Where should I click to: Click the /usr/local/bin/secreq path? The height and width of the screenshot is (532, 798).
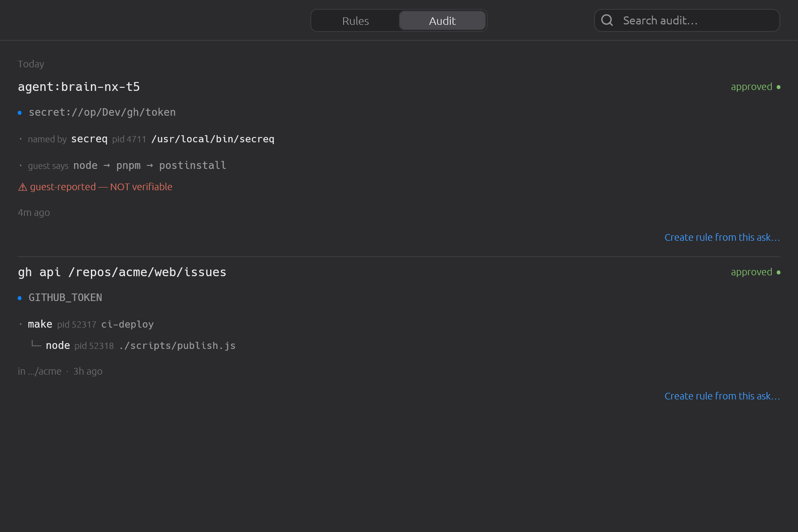213,139
